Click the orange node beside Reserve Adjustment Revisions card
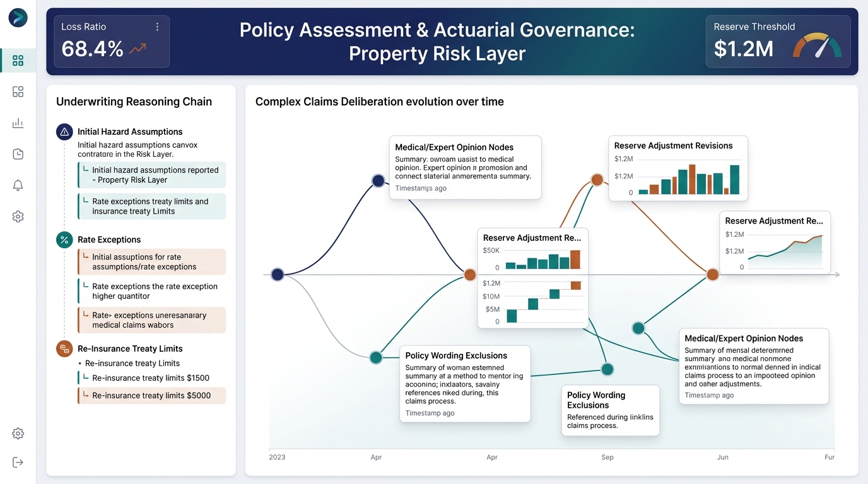The width and height of the screenshot is (868, 484). (x=597, y=180)
